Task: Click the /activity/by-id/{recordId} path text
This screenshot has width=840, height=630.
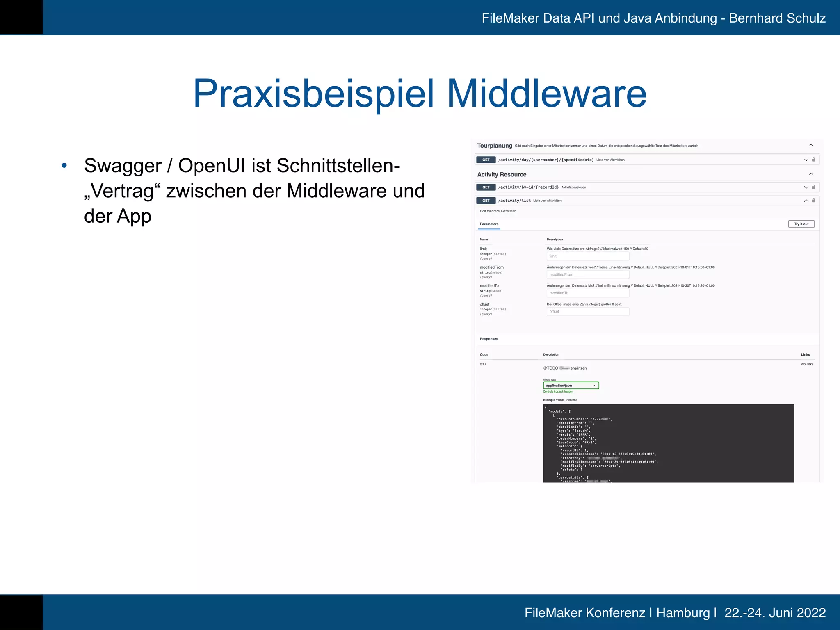Action: [528, 187]
